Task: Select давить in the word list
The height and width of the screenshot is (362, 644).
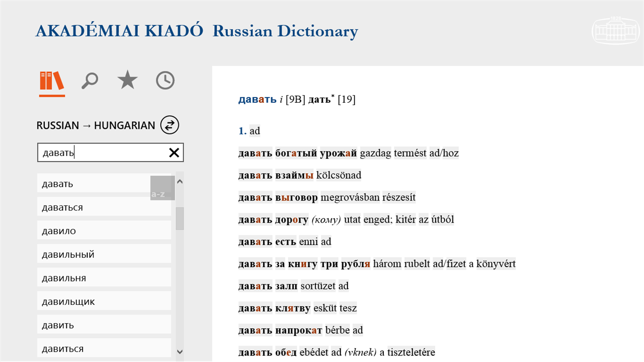Action: 104,325
